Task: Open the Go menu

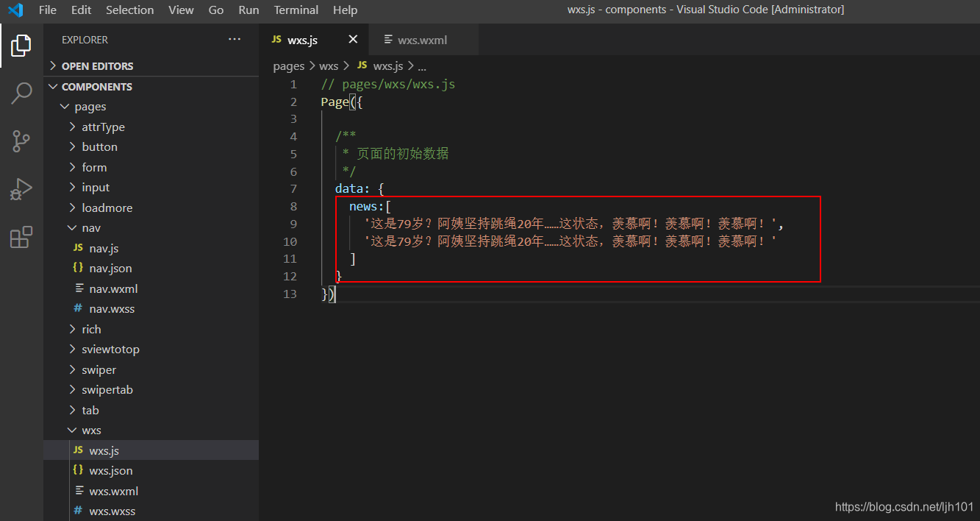Action: point(216,10)
